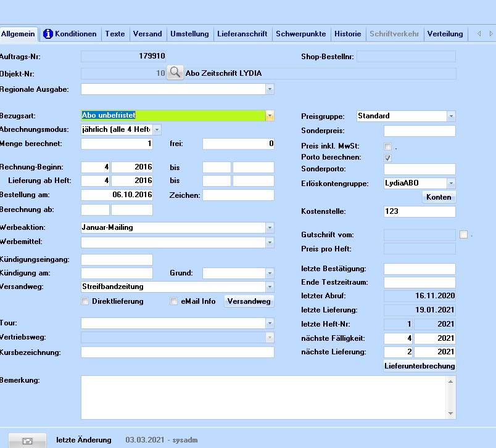
Task: Expand the Kündigung Grund dropdown
Action: [x=270, y=273]
